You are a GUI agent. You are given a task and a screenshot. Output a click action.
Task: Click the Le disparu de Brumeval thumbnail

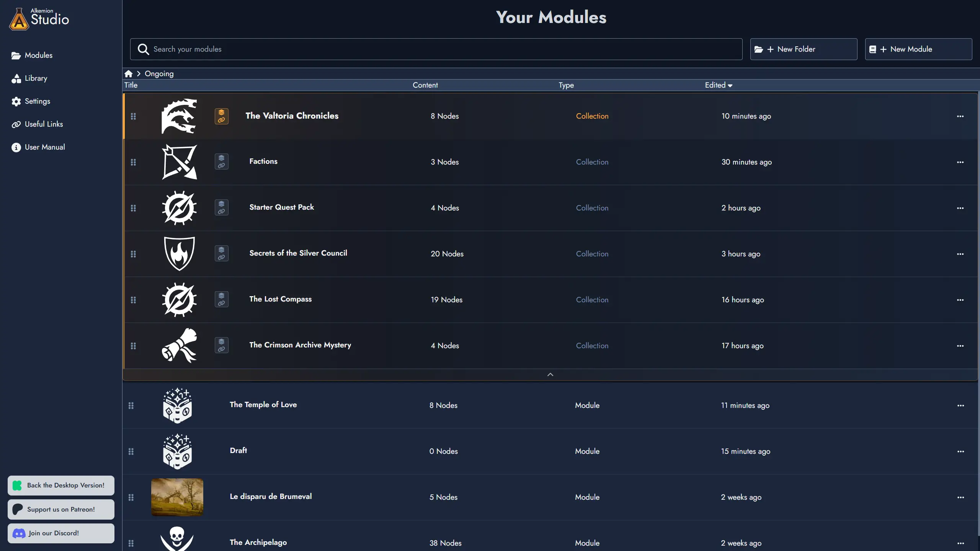click(x=177, y=497)
